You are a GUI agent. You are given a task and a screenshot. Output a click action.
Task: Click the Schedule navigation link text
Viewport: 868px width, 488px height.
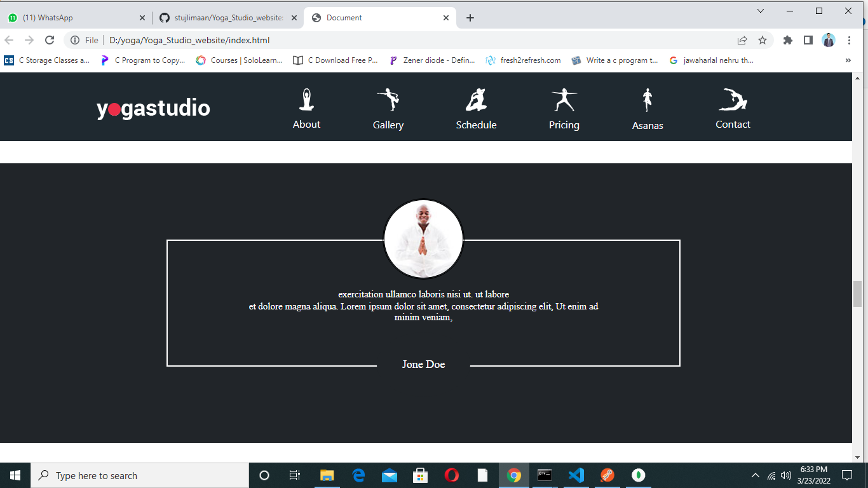point(476,125)
